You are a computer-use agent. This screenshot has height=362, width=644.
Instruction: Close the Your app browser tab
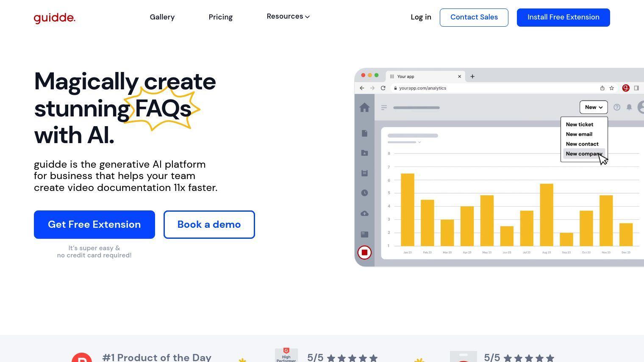[x=459, y=77]
